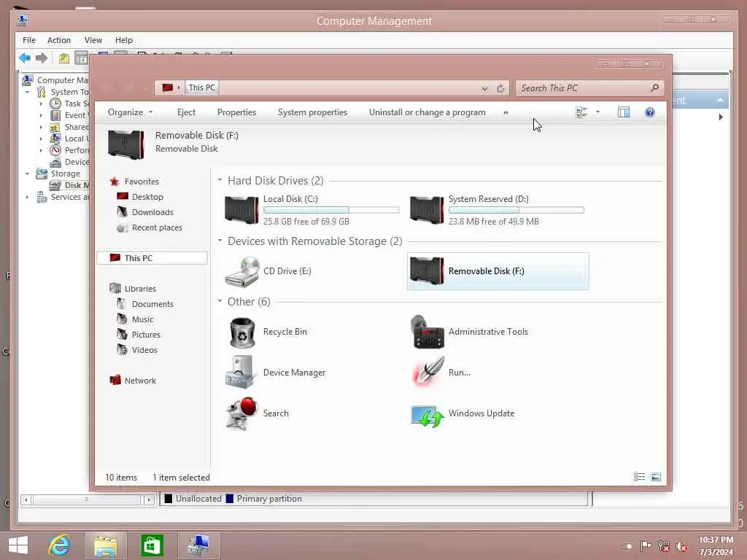Open view options dropdown arrow
Screen dimensions: 747x560
[x=598, y=112]
